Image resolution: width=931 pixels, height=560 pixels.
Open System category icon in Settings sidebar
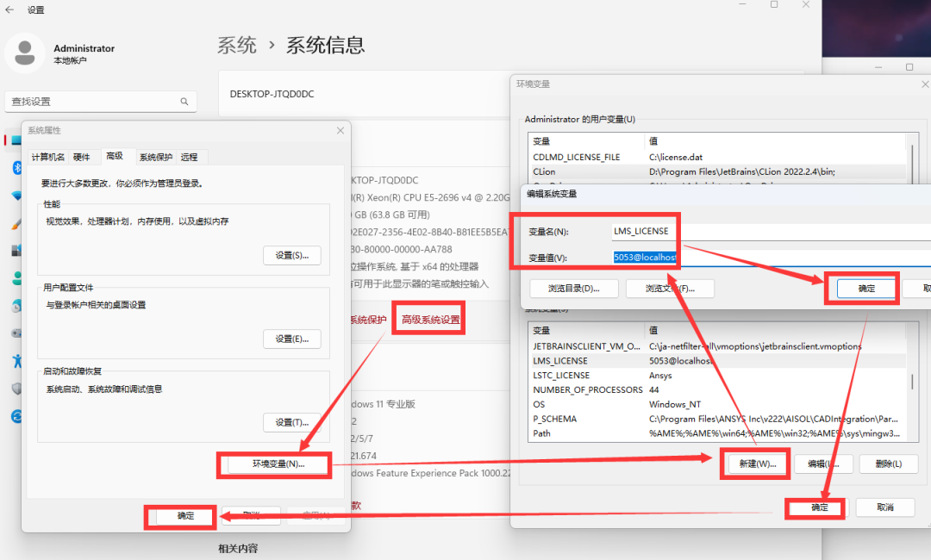coord(16,140)
